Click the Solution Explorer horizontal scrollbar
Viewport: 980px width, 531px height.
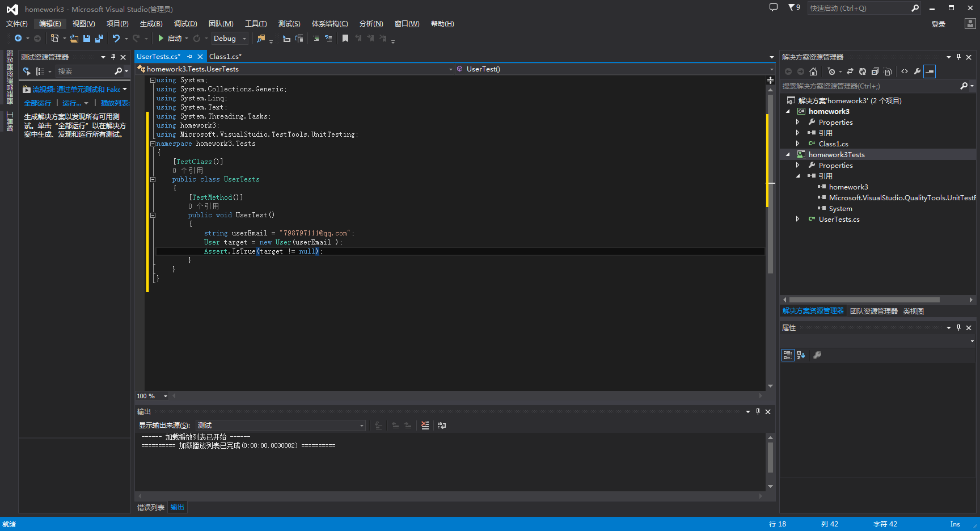pyautogui.click(x=865, y=300)
